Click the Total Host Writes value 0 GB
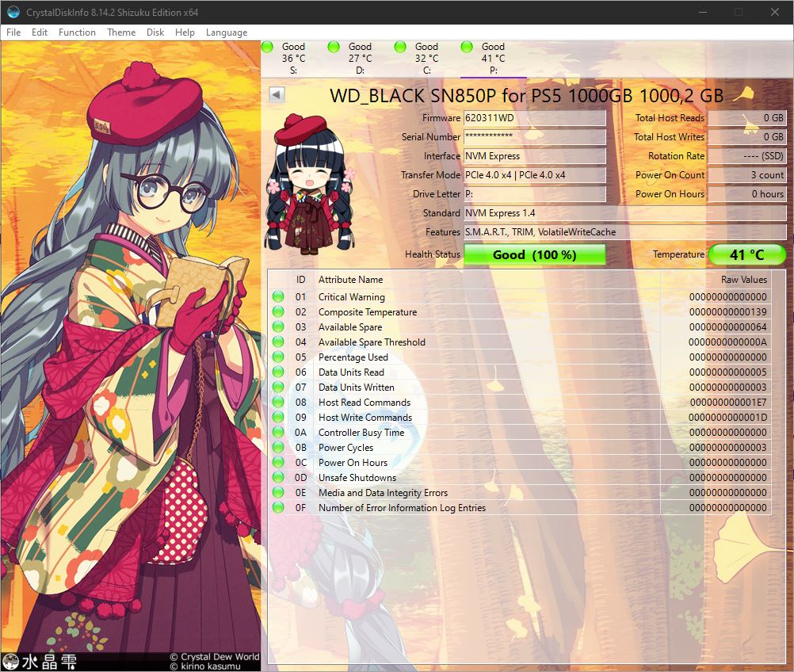Viewport: 794px width, 672px height. (x=747, y=137)
